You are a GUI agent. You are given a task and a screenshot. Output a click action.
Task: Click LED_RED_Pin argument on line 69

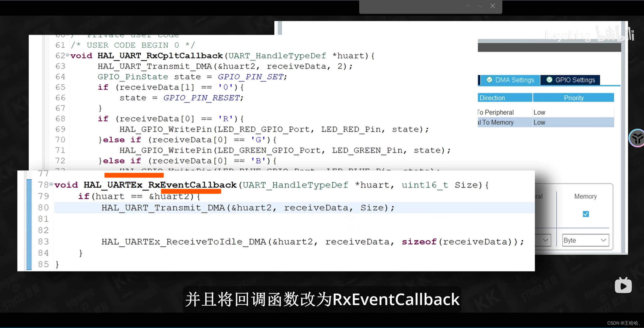point(351,129)
